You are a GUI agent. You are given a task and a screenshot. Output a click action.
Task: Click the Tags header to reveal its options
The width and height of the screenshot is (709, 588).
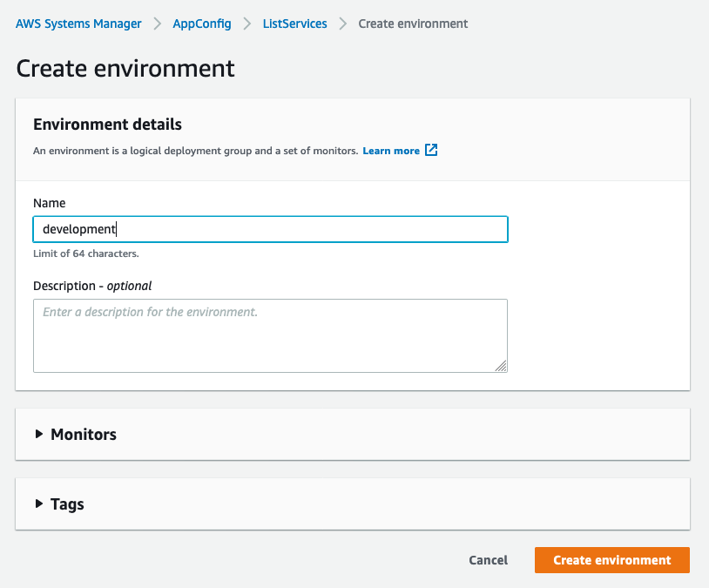[67, 504]
